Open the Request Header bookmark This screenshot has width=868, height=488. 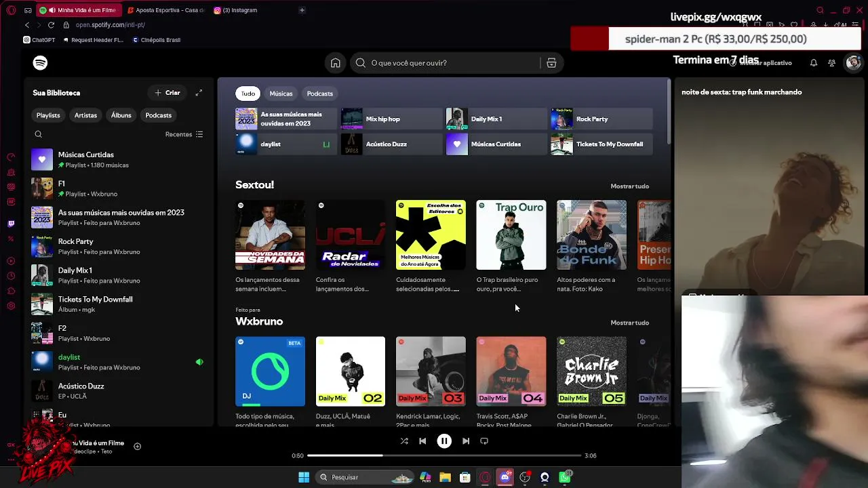coord(93,40)
